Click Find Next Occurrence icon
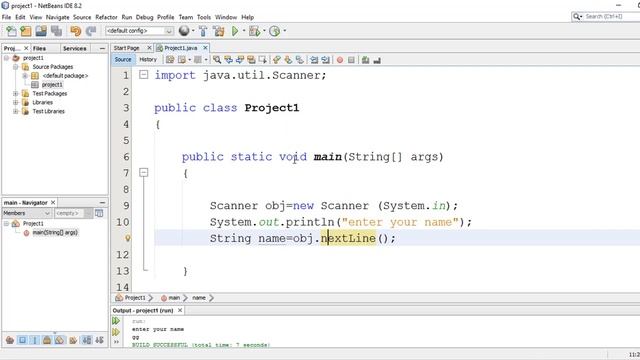The width and height of the screenshot is (640, 360). click(240, 60)
